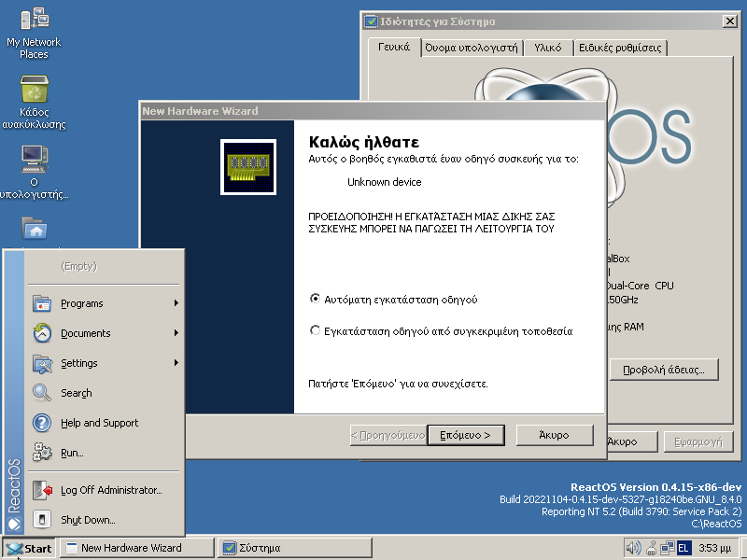Click the network connection tray icon

coord(667,548)
